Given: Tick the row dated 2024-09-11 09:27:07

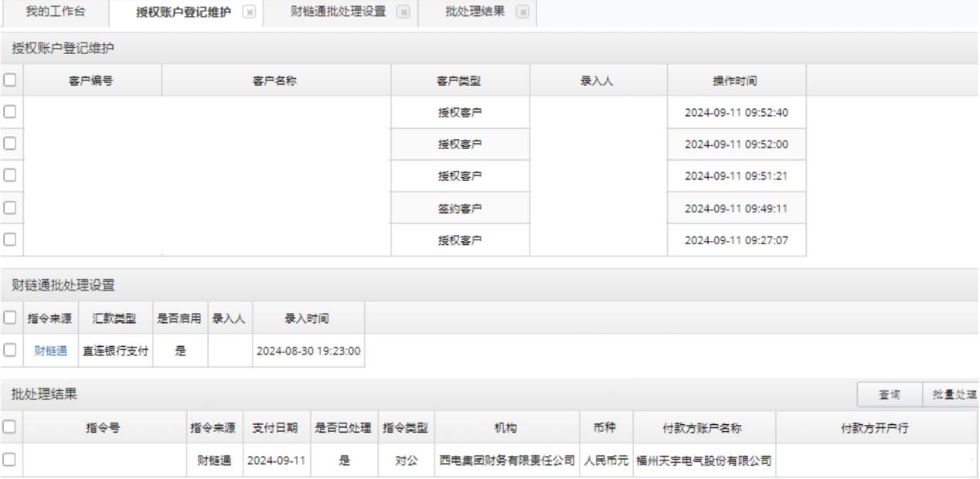Looking at the screenshot, I should [10, 239].
